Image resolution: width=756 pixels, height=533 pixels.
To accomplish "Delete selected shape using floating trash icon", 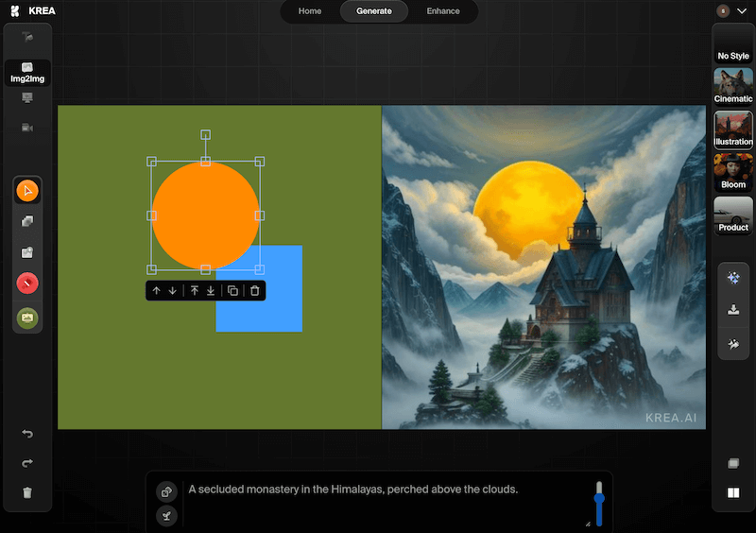I will pyautogui.click(x=254, y=291).
